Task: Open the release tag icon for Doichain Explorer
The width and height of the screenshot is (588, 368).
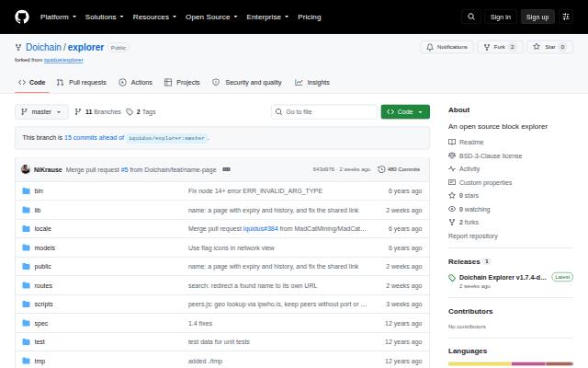Action: (x=452, y=278)
